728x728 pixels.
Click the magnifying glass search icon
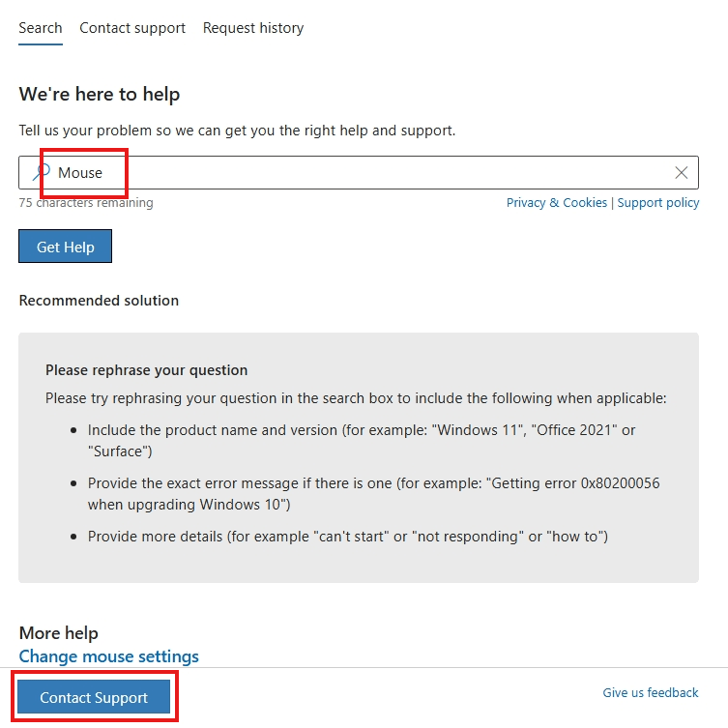point(42,172)
